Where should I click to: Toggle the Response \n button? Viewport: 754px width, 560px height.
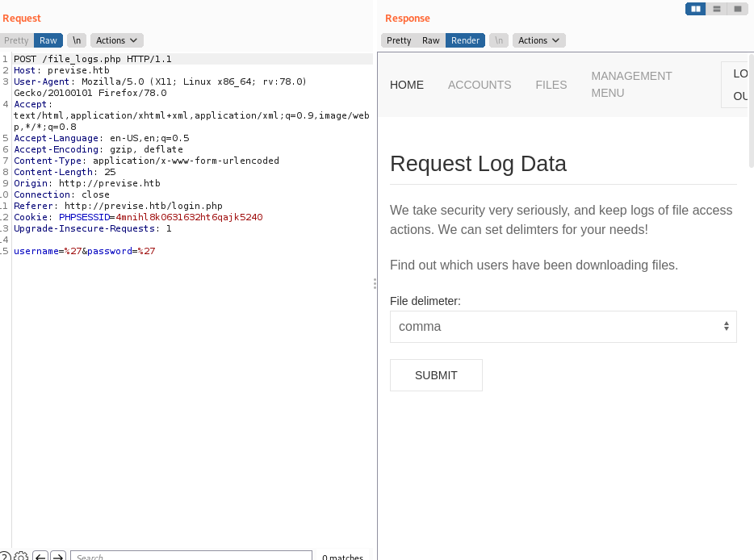(x=499, y=40)
